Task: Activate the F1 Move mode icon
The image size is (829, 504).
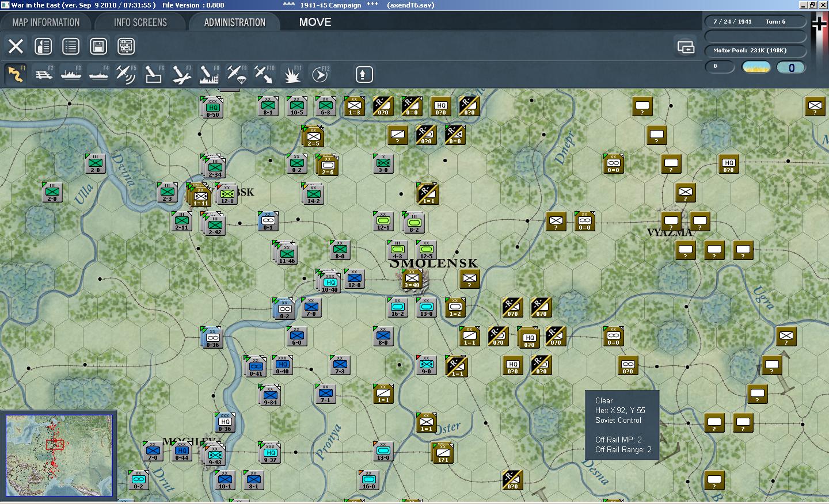Action: 16,74
